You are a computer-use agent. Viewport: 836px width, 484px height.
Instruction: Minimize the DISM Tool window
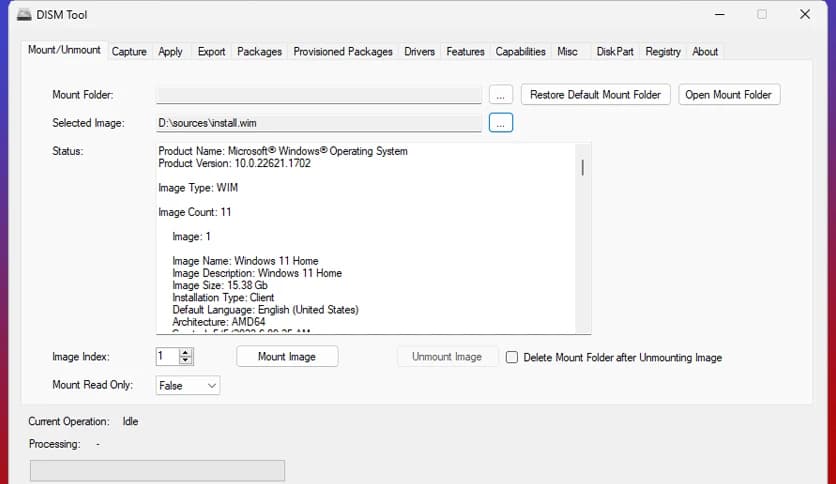click(720, 14)
